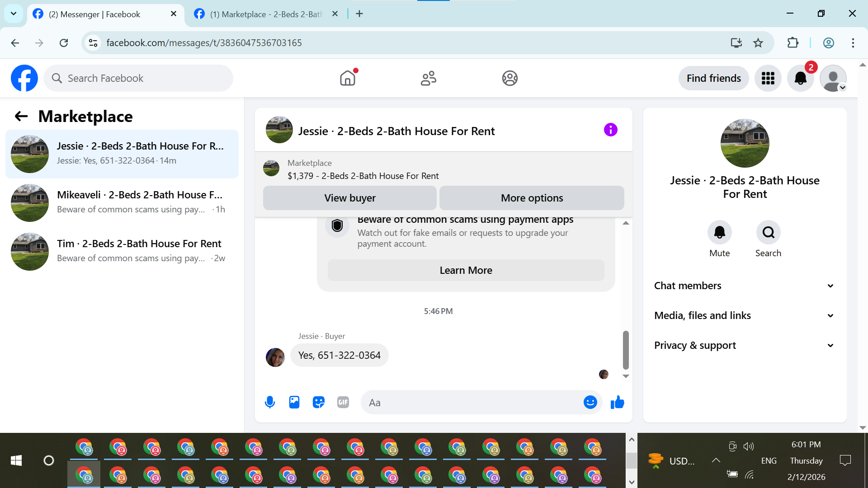The height and width of the screenshot is (488, 868).
Task: Click the chat scrollbar thumb
Action: 626,350
